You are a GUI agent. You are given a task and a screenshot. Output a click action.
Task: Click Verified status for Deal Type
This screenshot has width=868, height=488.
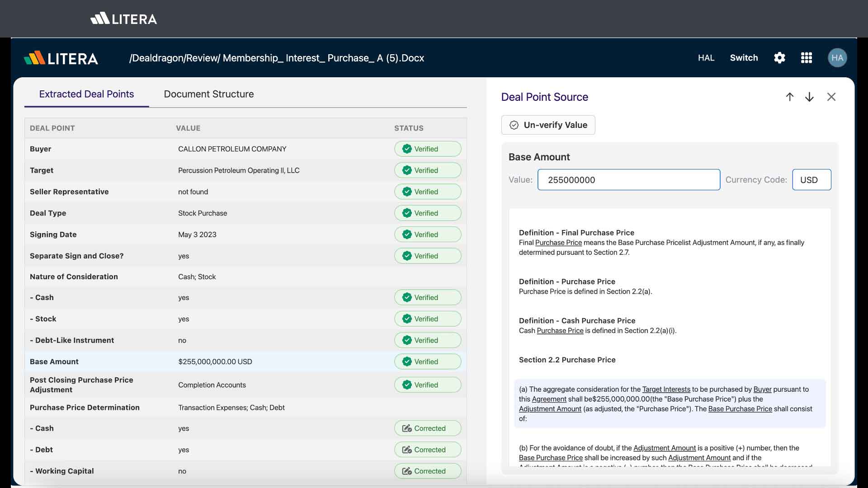pyautogui.click(x=428, y=213)
